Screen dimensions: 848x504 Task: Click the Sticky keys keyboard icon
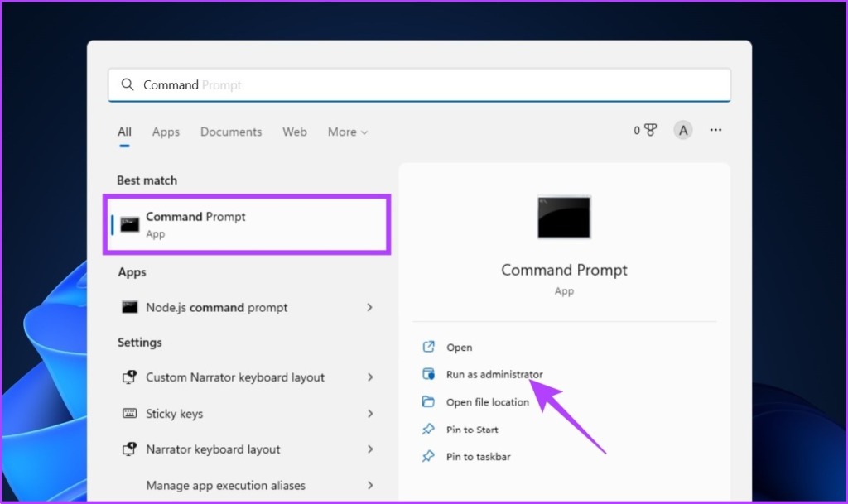coord(129,413)
